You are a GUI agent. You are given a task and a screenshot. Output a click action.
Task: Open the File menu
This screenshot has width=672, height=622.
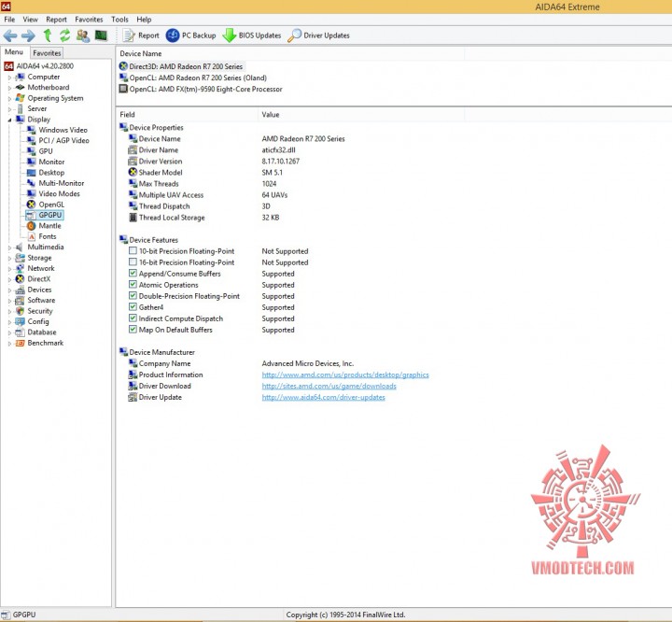(x=9, y=20)
